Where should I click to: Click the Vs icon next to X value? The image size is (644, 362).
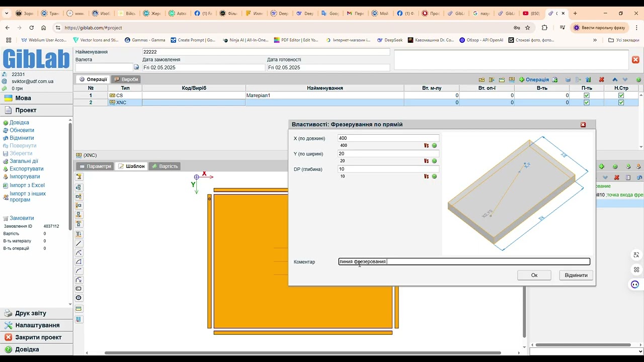click(426, 145)
